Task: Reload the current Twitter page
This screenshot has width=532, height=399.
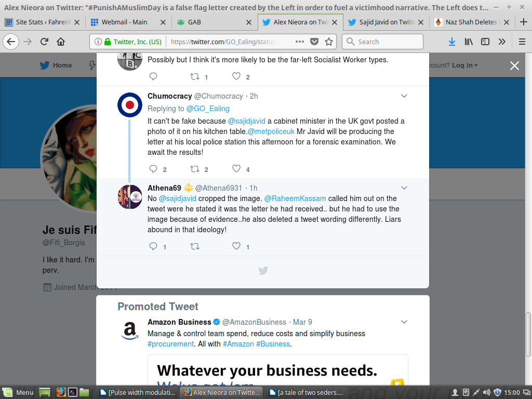Action: click(x=45, y=42)
